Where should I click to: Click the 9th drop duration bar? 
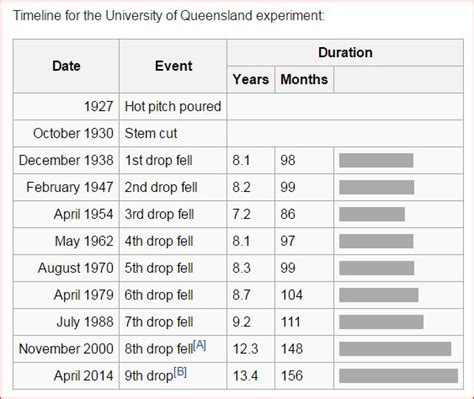pyautogui.click(x=398, y=376)
